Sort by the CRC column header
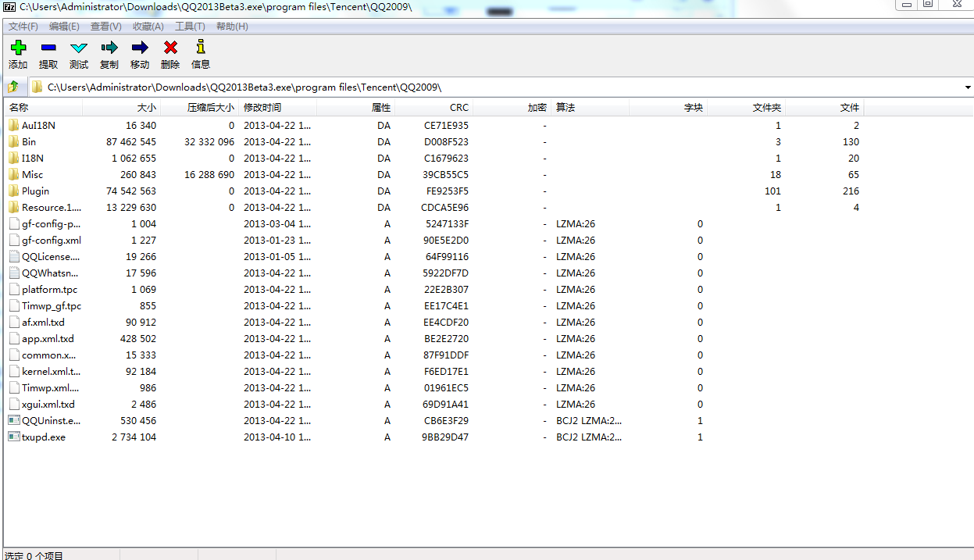The width and height of the screenshot is (974, 560). click(433, 108)
